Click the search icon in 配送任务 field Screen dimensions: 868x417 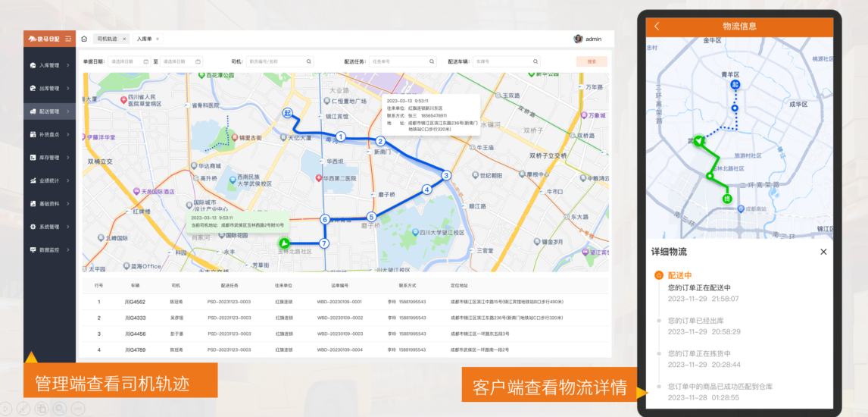(x=432, y=61)
